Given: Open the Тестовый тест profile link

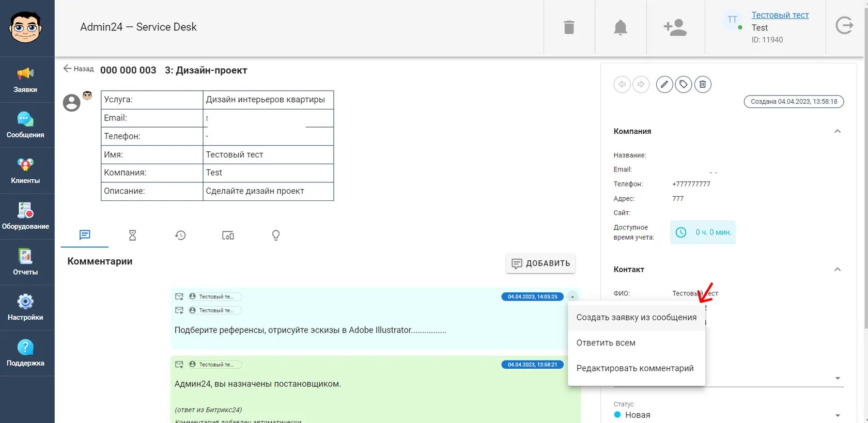Looking at the screenshot, I should 780,15.
